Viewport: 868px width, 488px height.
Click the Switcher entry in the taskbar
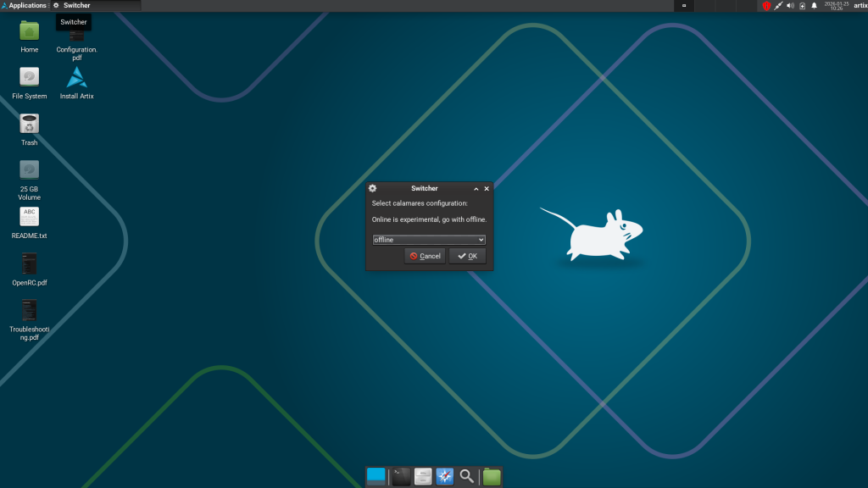[75, 5]
